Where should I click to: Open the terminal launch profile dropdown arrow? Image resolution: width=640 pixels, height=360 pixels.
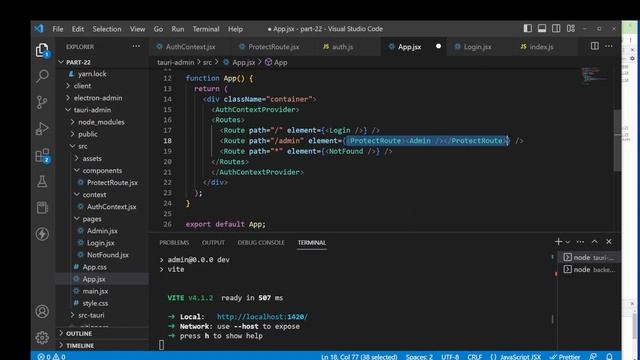click(x=567, y=242)
